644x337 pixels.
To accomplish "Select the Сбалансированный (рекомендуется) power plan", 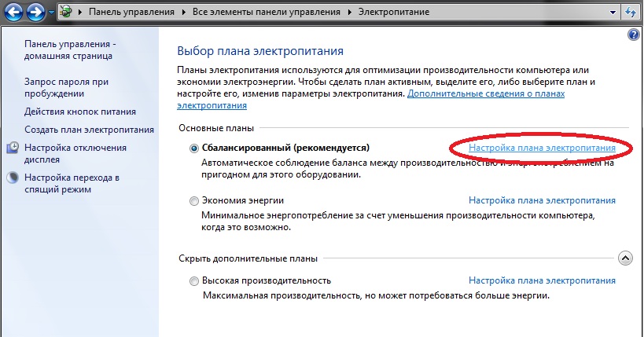I will 194,148.
